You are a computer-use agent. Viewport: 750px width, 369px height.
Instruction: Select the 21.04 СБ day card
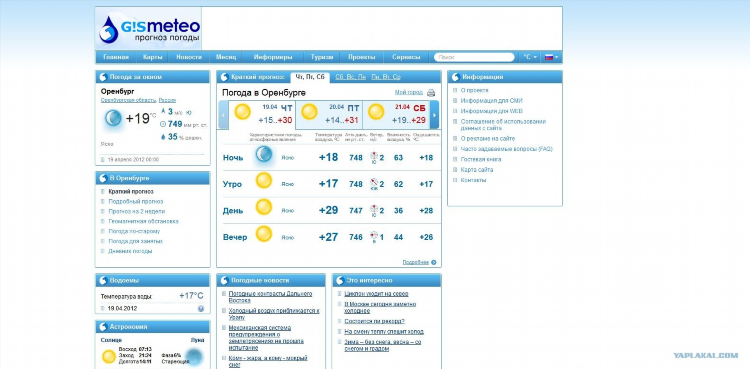click(396, 115)
